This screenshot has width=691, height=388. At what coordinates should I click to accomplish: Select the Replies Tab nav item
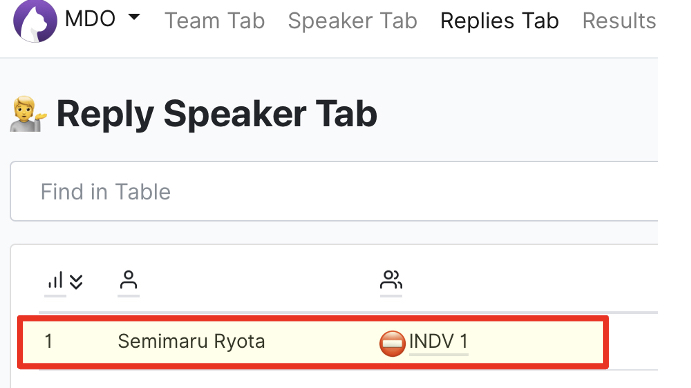coord(500,21)
